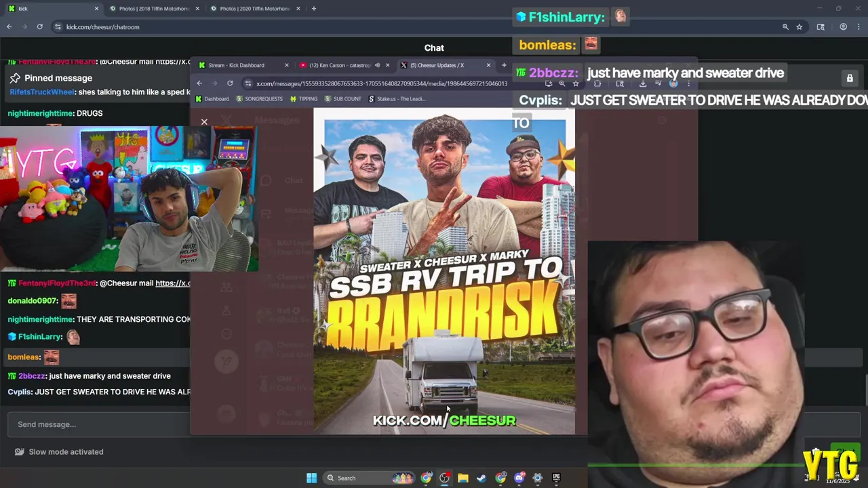Open the x.com link in FentanylFloydThe3rd's message
Screen dimensions: 868x488
click(x=173, y=283)
